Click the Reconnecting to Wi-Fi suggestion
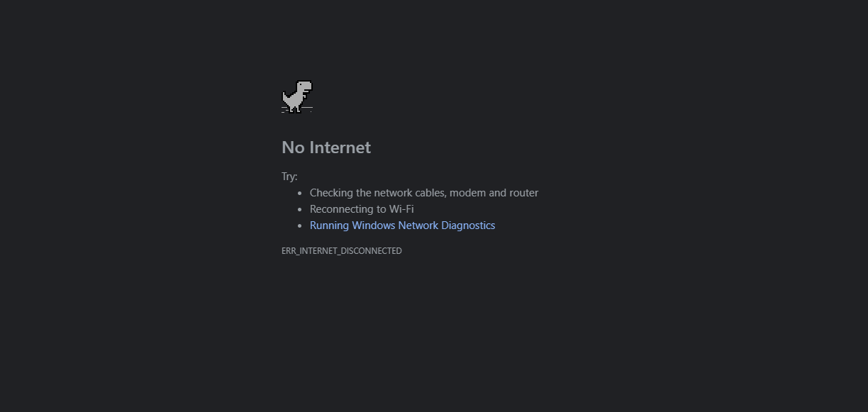 pyautogui.click(x=362, y=209)
